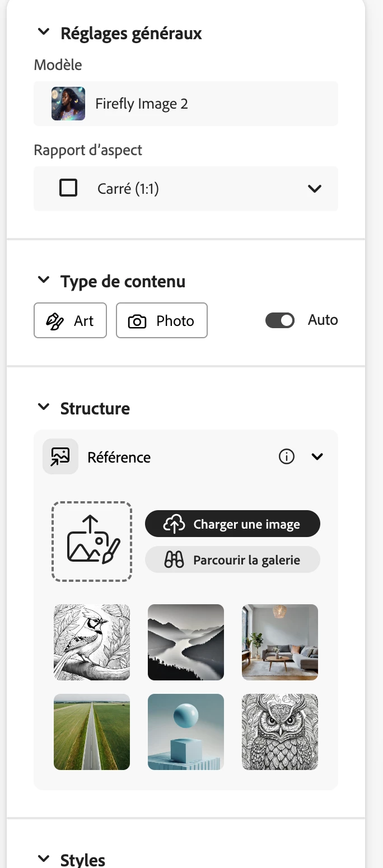
Task: Toggle the Auto content type switch
Action: point(279,320)
